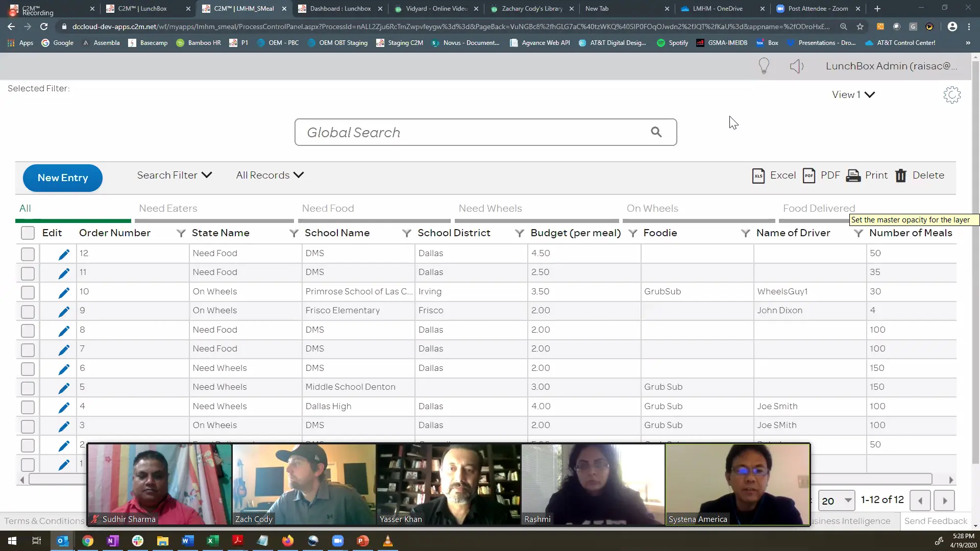Image resolution: width=980 pixels, height=551 pixels.
Task: Click filter icon on State Name column
Action: pyautogui.click(x=293, y=233)
